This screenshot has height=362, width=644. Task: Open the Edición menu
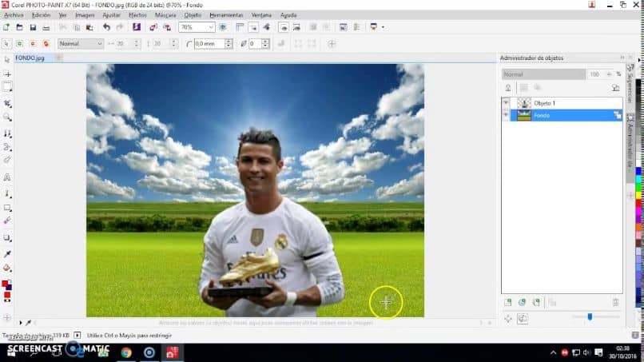41,15
